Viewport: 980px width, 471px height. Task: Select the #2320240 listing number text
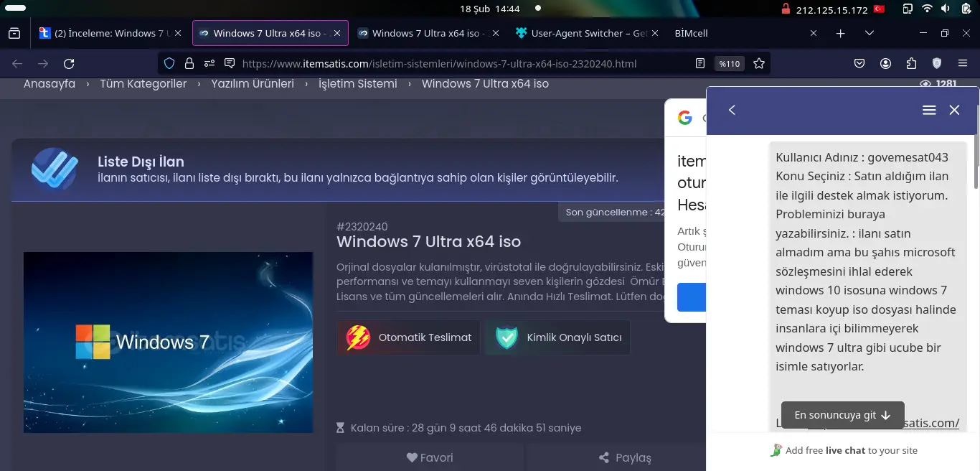pos(362,227)
